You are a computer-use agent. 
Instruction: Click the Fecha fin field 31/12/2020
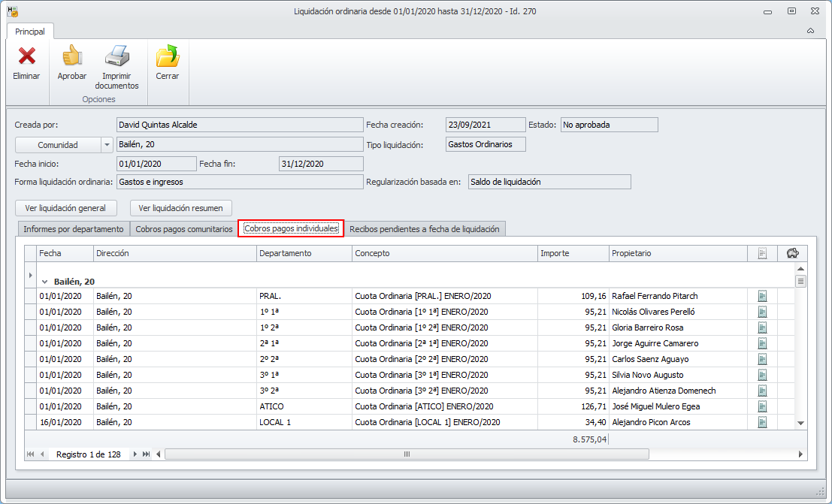pos(321,164)
